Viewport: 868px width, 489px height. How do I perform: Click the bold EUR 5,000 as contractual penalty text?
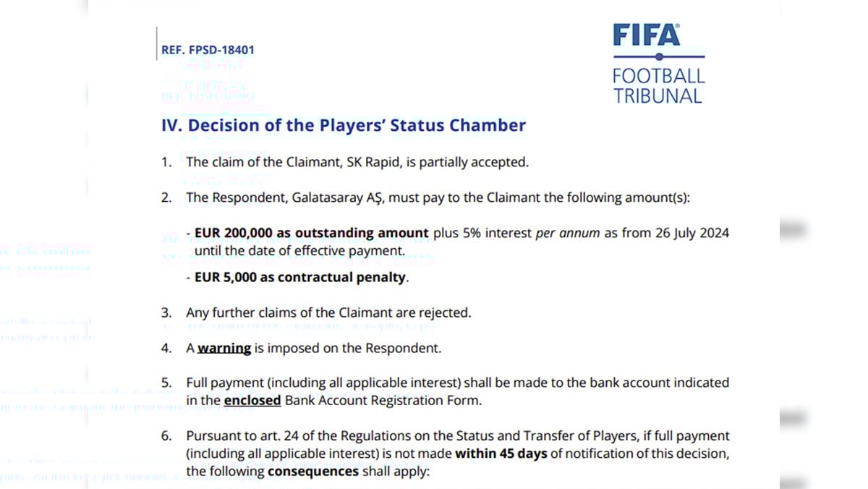pos(301,277)
